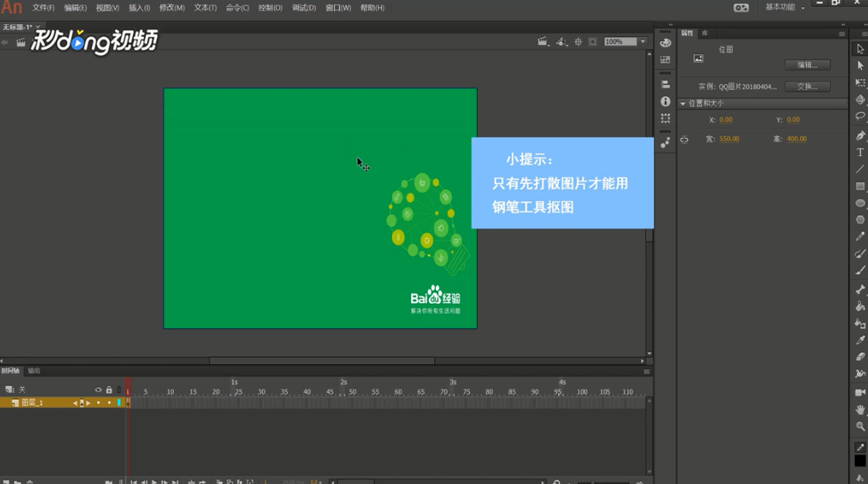Open the Properties panel options menu

click(842, 34)
